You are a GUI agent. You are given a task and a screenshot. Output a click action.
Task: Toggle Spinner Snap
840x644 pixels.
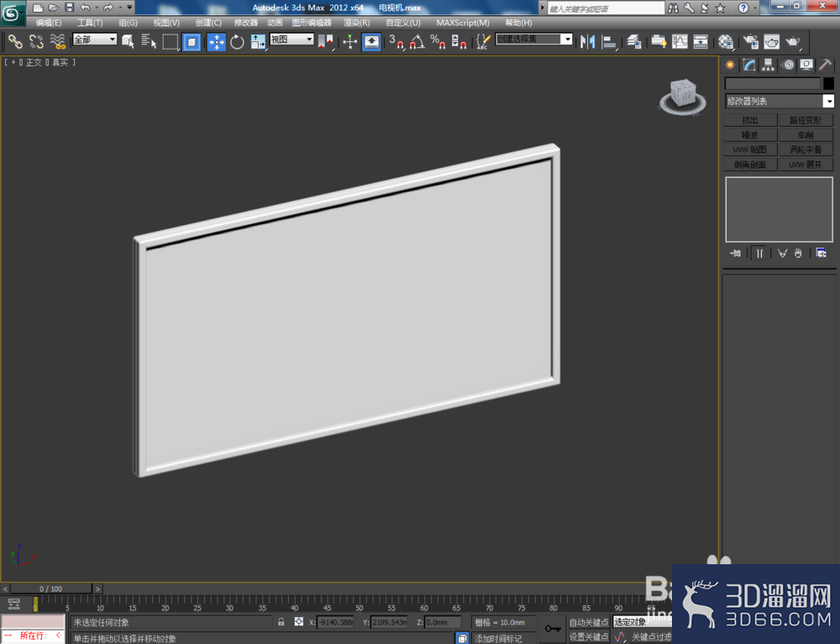click(459, 42)
